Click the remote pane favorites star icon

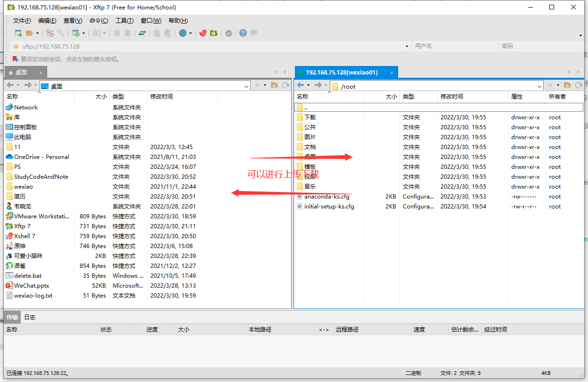(550, 85)
